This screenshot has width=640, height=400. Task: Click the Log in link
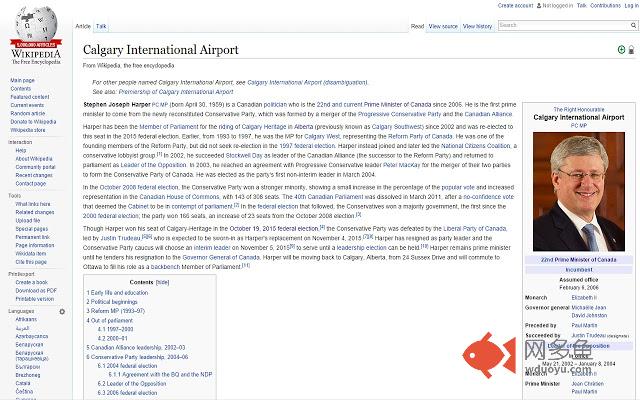[631, 5]
